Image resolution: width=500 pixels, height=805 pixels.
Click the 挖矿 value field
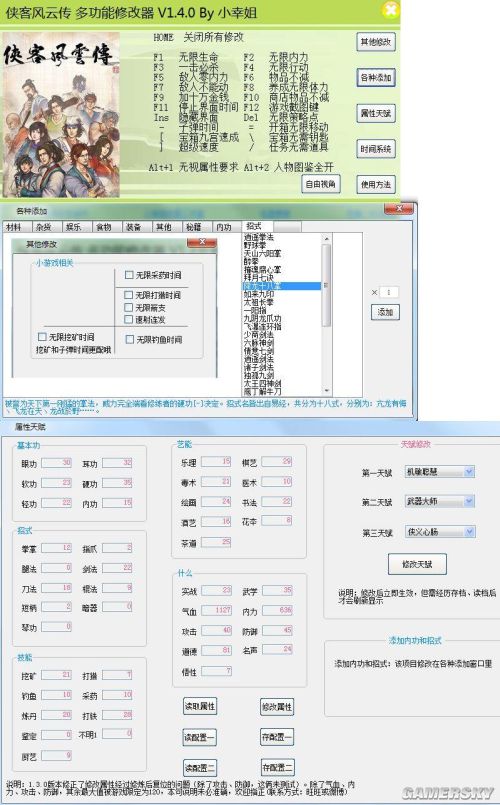pos(56,675)
